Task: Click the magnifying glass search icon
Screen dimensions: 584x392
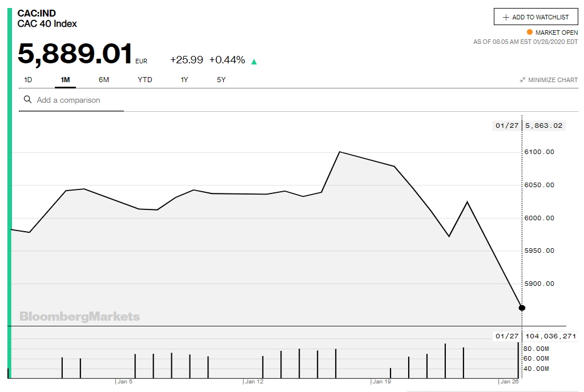Action: point(27,100)
